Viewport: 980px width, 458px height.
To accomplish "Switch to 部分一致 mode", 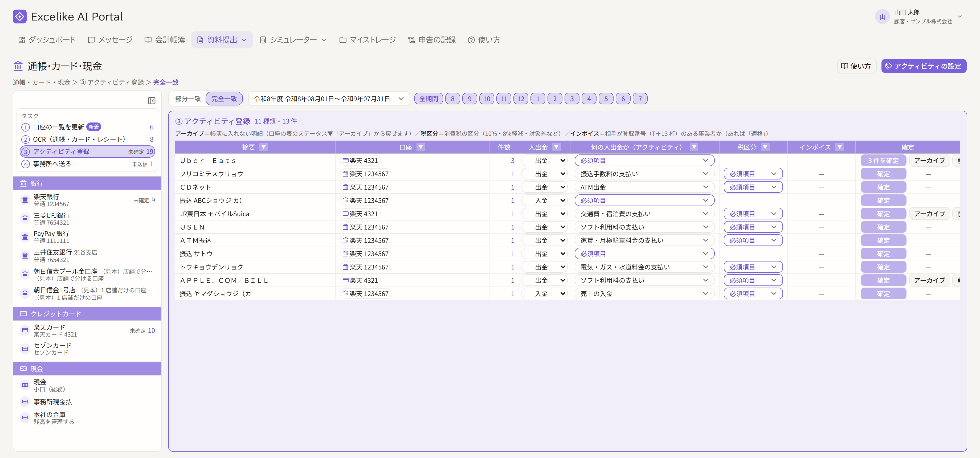I will pos(188,99).
